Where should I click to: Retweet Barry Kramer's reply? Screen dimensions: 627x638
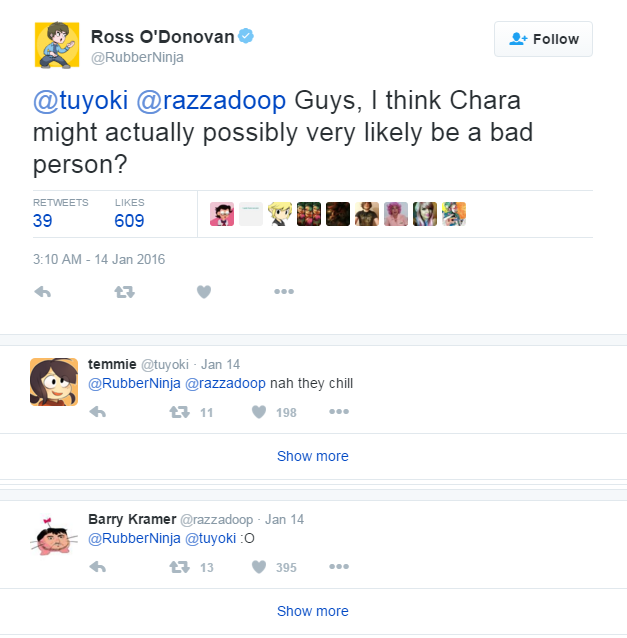(x=179, y=567)
